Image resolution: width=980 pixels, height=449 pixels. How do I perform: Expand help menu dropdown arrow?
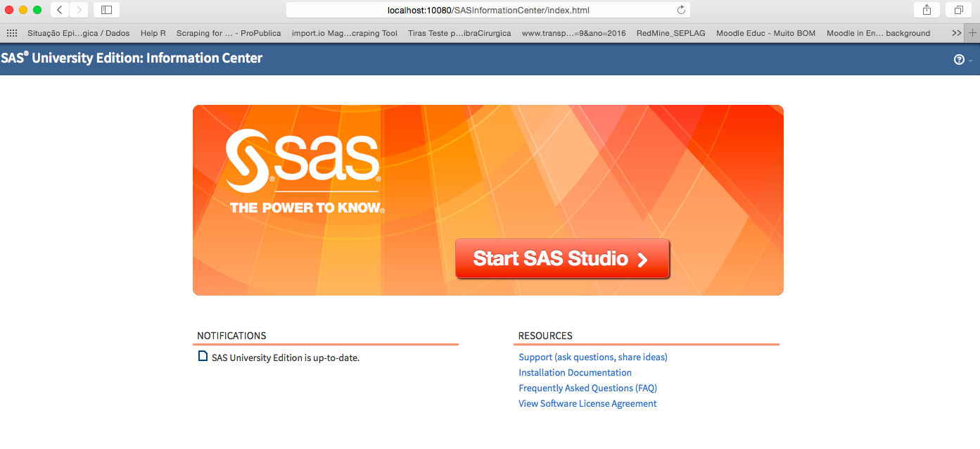click(970, 61)
